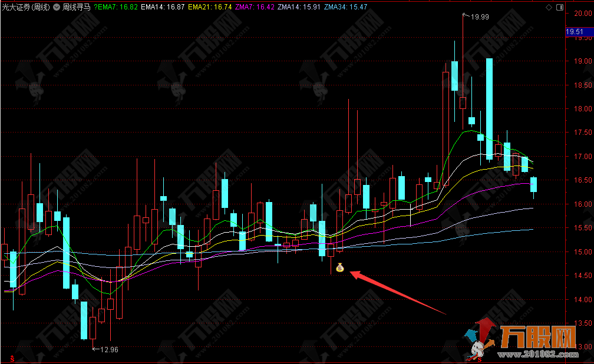
Task: Click the 12.96 low price label
Action: tap(109, 350)
